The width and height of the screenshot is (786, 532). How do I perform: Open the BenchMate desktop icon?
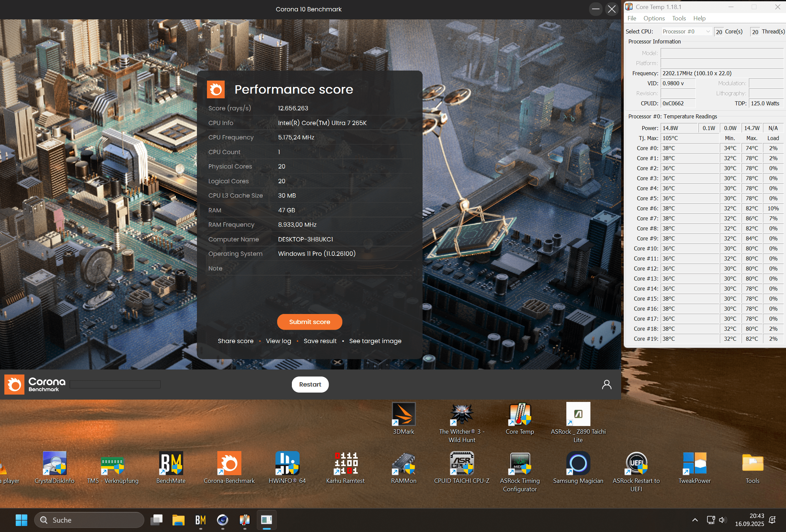point(171,463)
